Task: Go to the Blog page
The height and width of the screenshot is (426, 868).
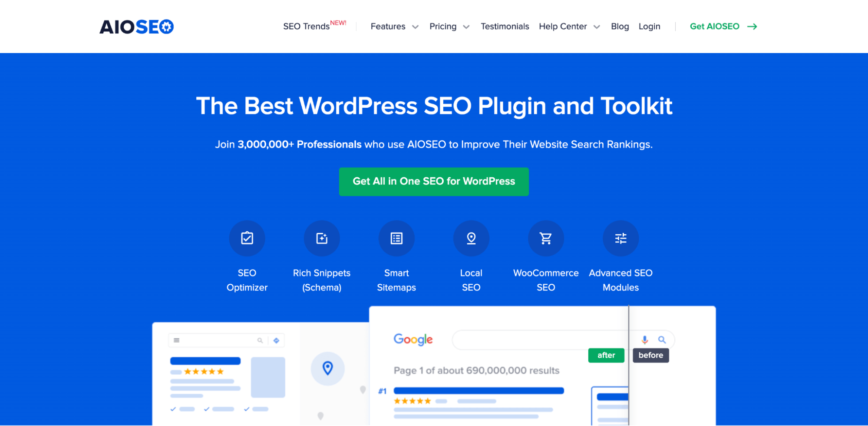Action: click(x=620, y=27)
